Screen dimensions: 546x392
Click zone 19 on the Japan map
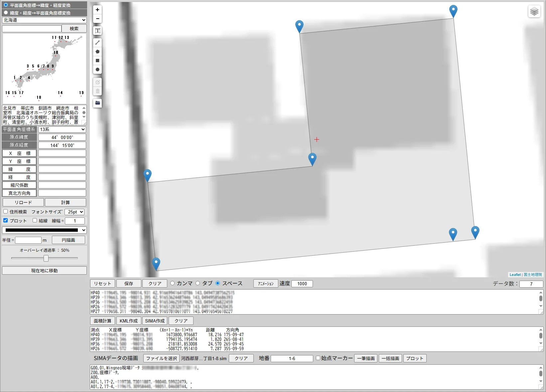click(x=81, y=93)
